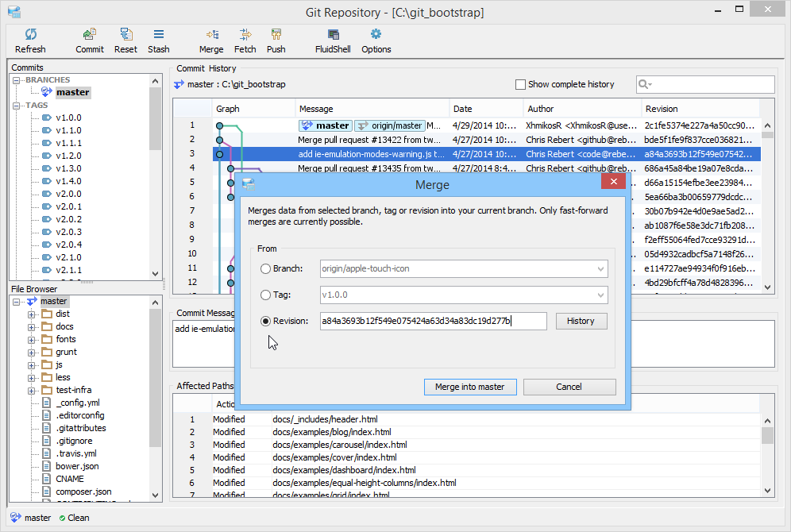Viewport: 791px width, 532px height.
Task: Click the Date column header
Action: pyautogui.click(x=486, y=109)
